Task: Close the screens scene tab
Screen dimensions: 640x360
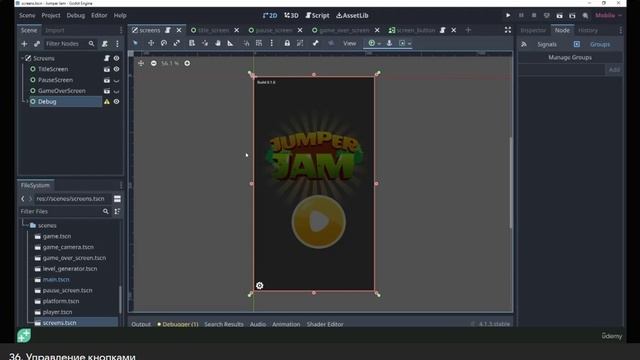Action: click(179, 30)
